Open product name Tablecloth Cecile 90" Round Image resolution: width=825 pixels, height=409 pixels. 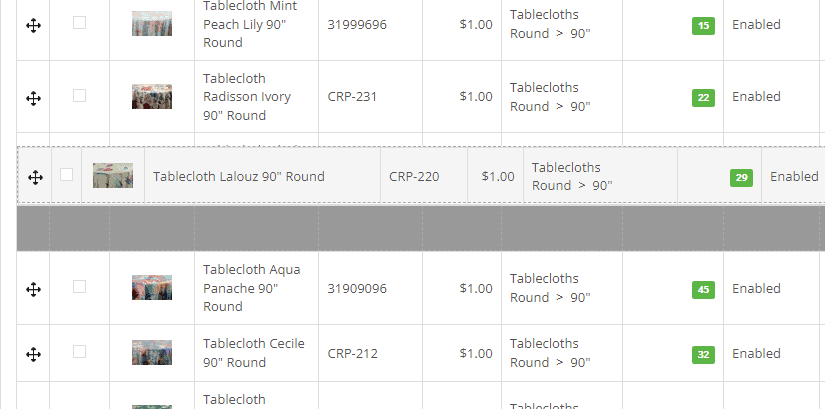pyautogui.click(x=254, y=353)
